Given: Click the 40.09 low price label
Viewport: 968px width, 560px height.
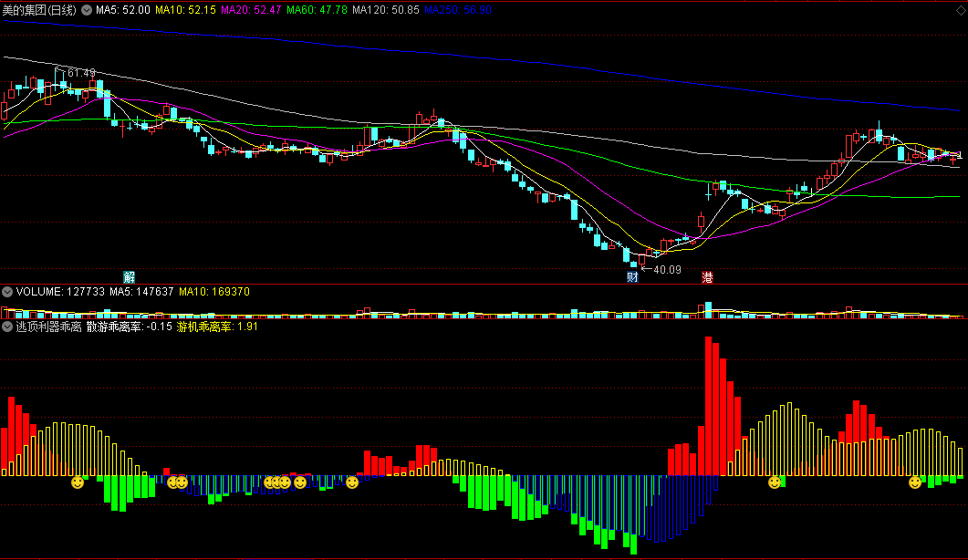Looking at the screenshot, I should point(667,269).
